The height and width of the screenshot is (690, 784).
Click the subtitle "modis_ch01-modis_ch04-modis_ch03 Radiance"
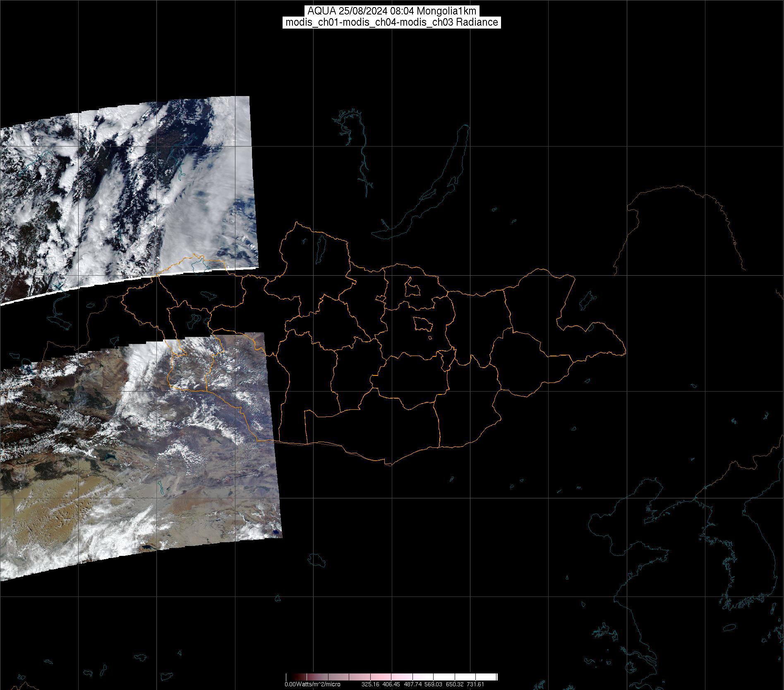[x=392, y=22]
